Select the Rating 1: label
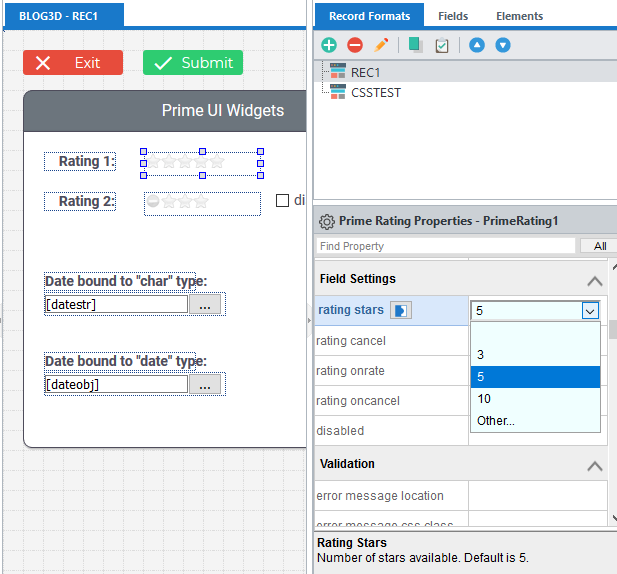This screenshot has width=617, height=574. click(80, 162)
